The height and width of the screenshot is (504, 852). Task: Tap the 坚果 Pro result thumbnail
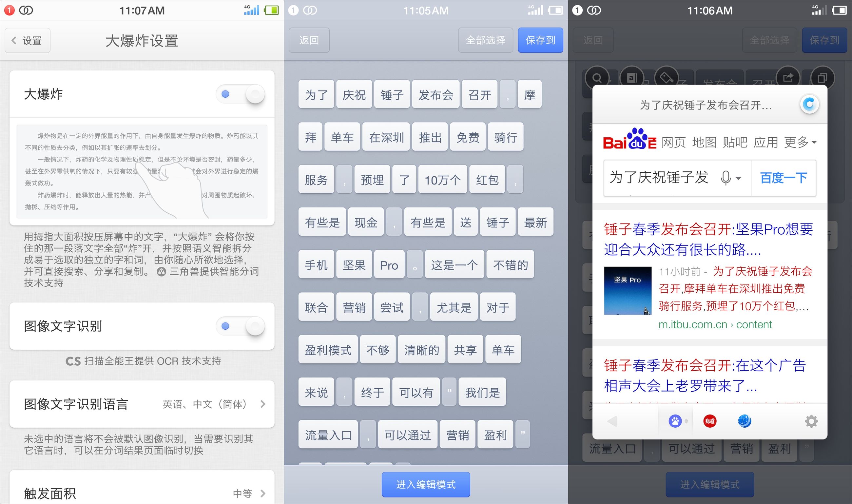tap(628, 290)
